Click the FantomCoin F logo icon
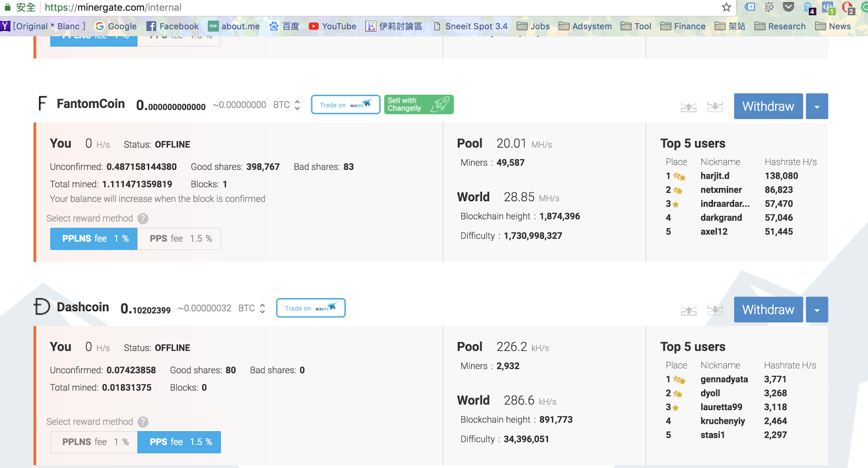The width and height of the screenshot is (868, 468). (x=42, y=103)
